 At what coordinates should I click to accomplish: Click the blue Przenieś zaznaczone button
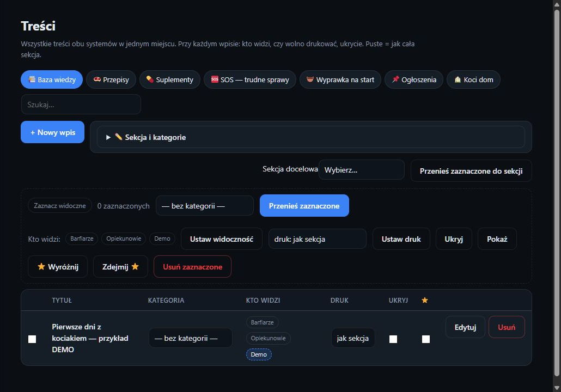point(304,206)
